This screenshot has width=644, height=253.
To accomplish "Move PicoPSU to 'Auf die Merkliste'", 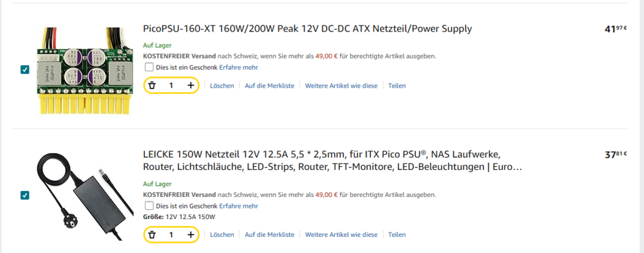I will tap(269, 86).
